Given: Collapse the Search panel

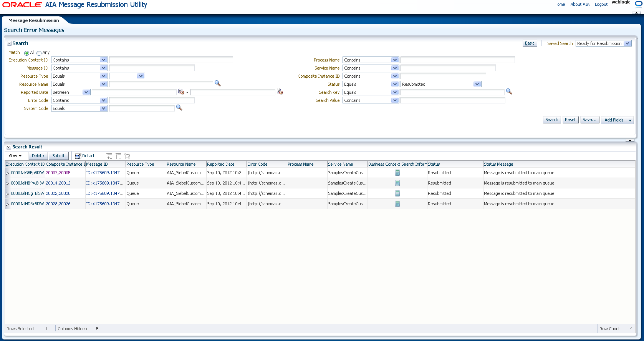Looking at the screenshot, I should point(10,44).
